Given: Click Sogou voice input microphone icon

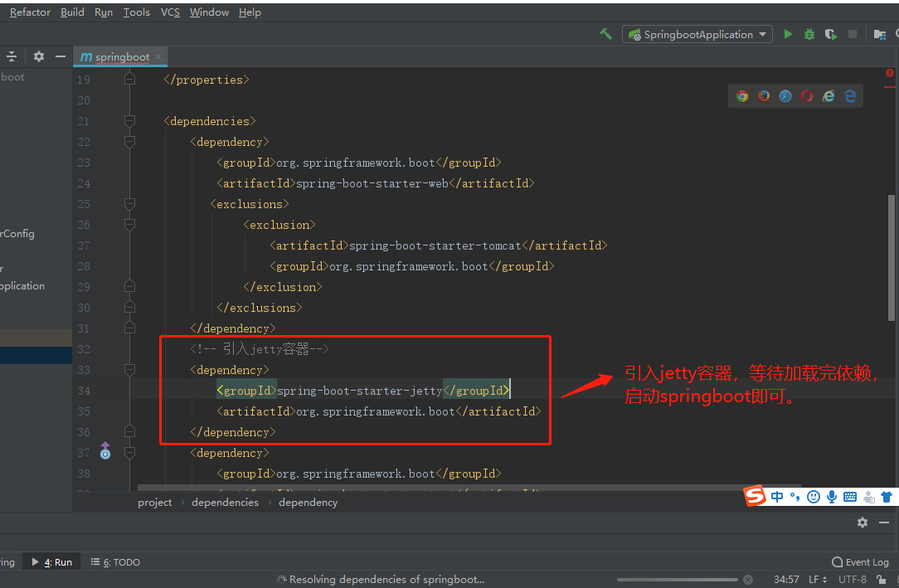Looking at the screenshot, I should (831, 497).
